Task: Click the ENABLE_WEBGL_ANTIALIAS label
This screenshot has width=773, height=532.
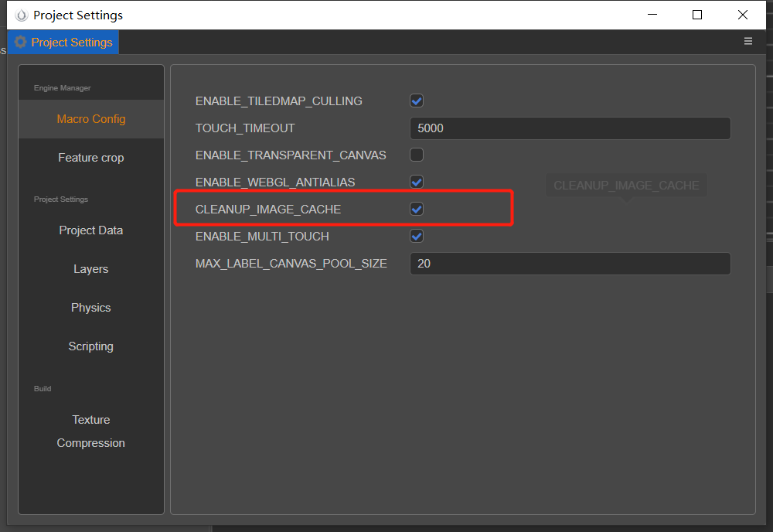Action: click(x=275, y=182)
